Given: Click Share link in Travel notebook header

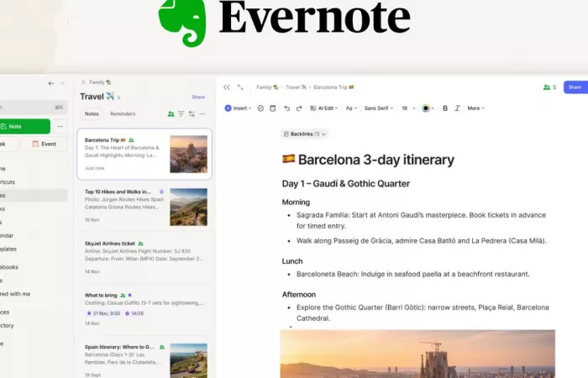Looking at the screenshot, I should (x=198, y=97).
